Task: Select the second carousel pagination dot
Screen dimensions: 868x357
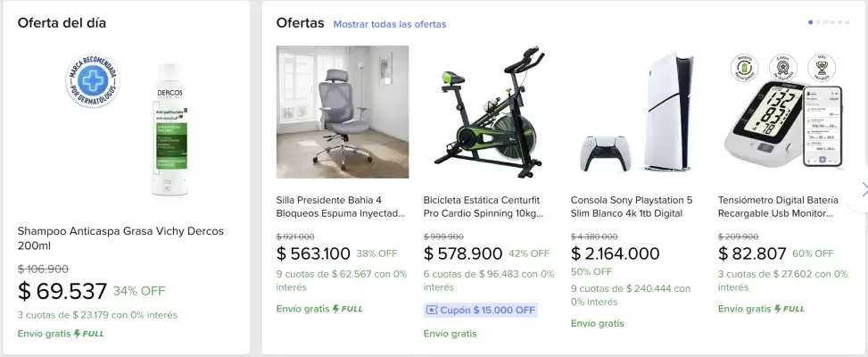Action: click(818, 22)
